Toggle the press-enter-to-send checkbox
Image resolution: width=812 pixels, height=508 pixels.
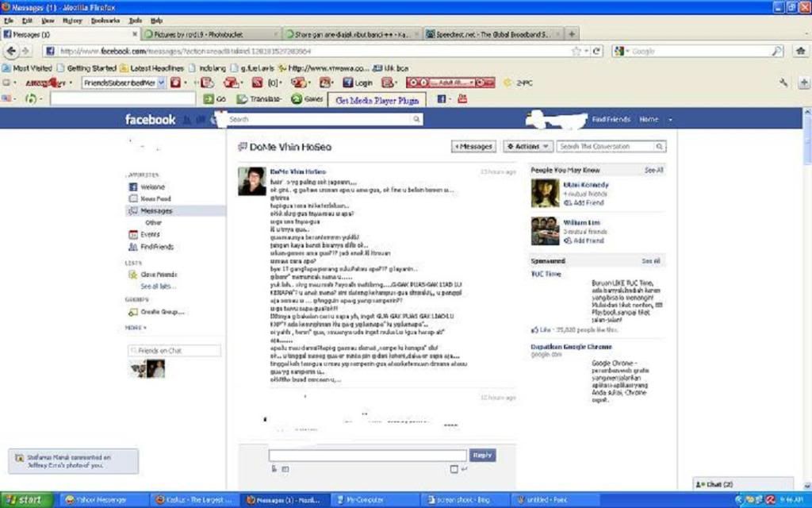[454, 469]
